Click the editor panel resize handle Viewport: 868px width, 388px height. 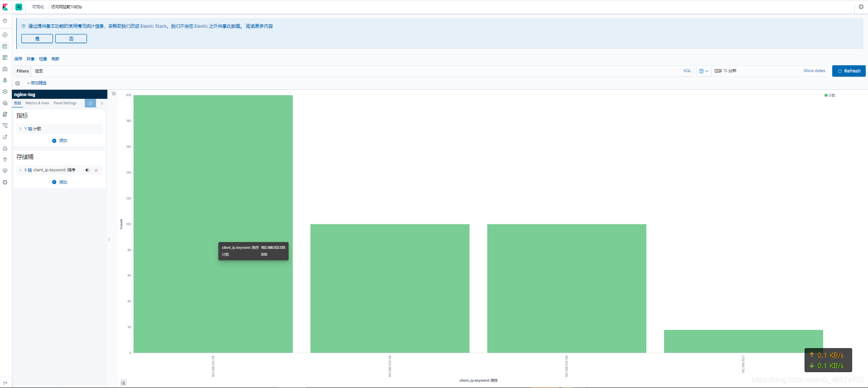[x=109, y=239]
